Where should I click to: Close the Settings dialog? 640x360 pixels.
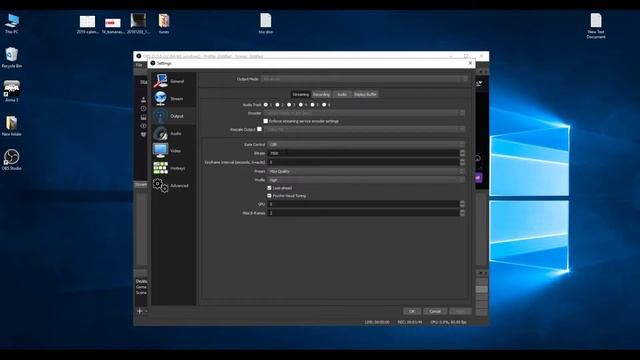point(470,63)
